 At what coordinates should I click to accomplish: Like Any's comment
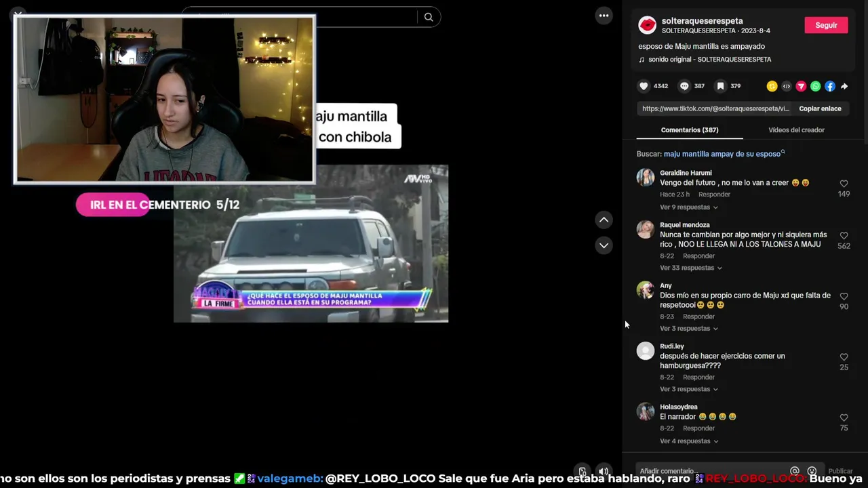click(x=844, y=296)
